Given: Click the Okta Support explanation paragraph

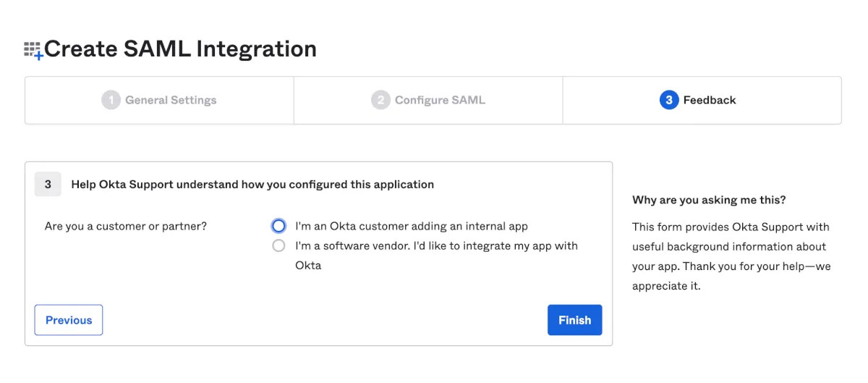Looking at the screenshot, I should click(x=731, y=256).
